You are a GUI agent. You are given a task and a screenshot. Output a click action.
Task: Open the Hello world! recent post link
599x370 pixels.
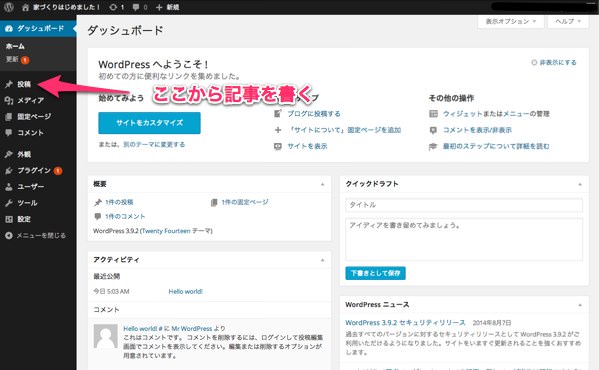click(186, 291)
